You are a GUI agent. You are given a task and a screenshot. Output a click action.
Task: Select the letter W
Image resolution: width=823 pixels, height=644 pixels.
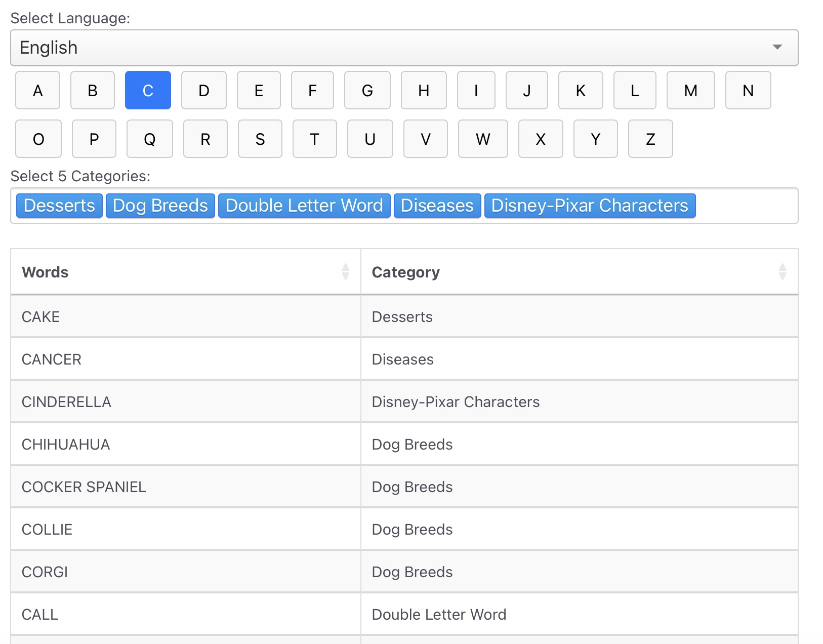click(483, 139)
